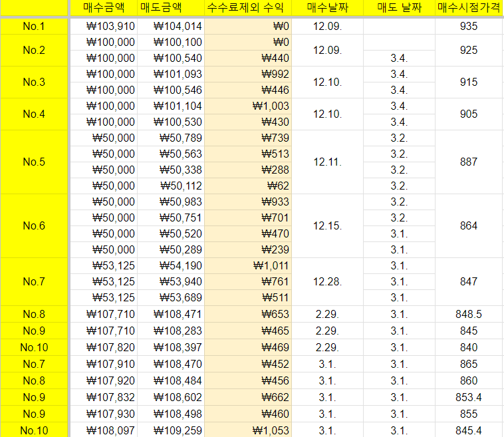Select the 매수금액 column header

tap(104, 7)
